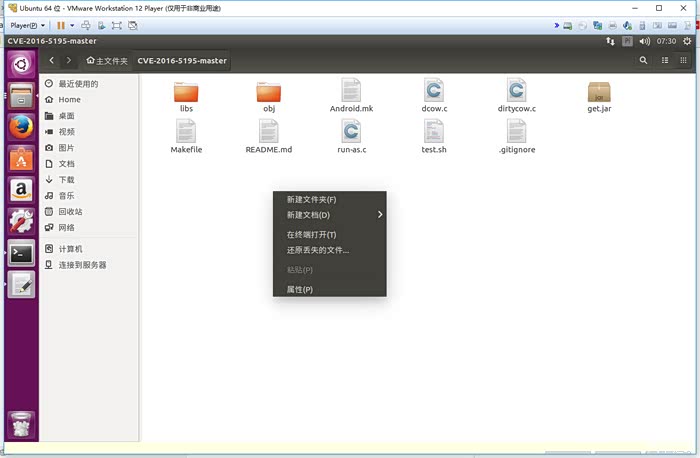The width and height of the screenshot is (700, 458).
Task: Click the 07:30 clock indicator
Action: tap(666, 41)
